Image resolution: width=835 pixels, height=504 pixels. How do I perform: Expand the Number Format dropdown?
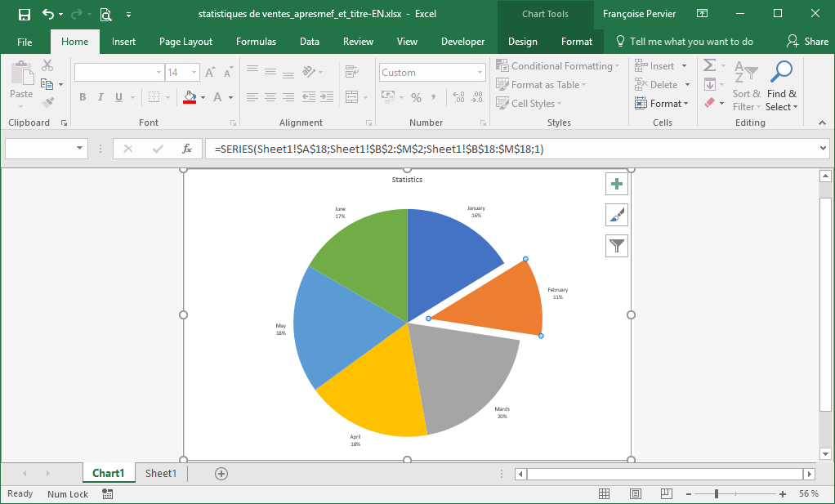click(480, 73)
